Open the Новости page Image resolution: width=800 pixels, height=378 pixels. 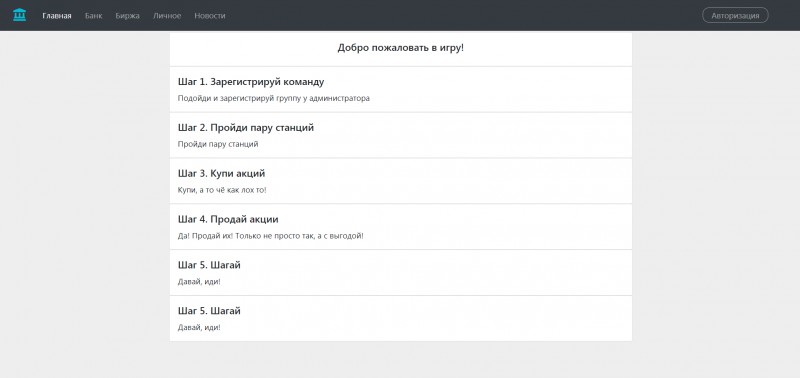click(210, 16)
